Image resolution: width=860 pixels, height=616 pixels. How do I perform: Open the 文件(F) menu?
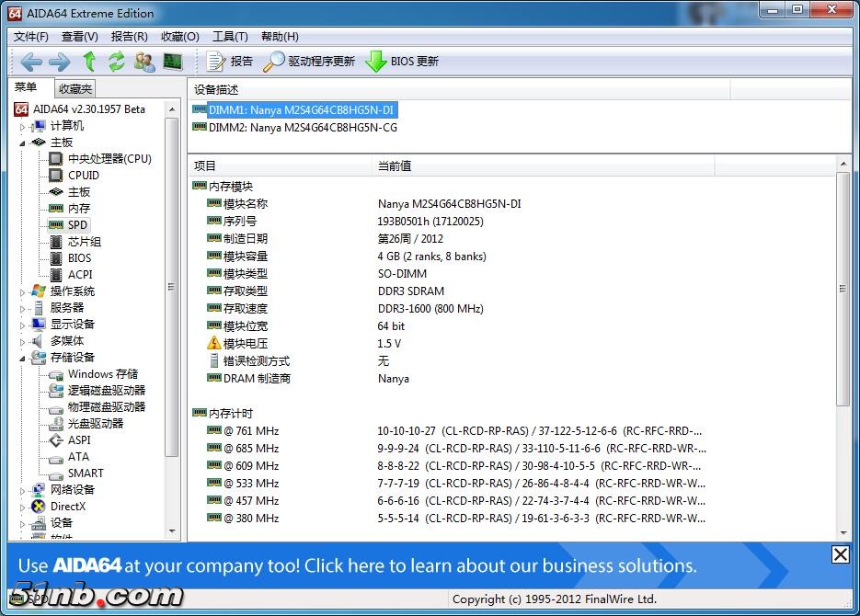tap(30, 37)
